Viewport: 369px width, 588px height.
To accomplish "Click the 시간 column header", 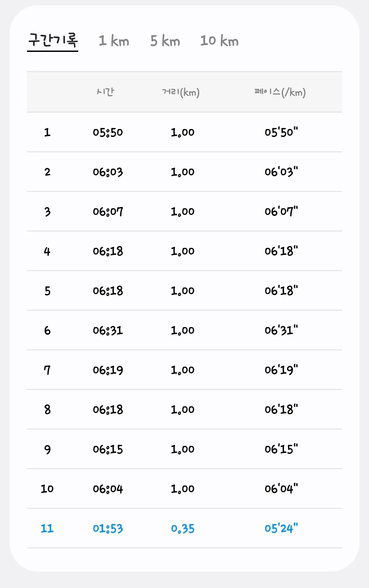I will pyautogui.click(x=106, y=92).
